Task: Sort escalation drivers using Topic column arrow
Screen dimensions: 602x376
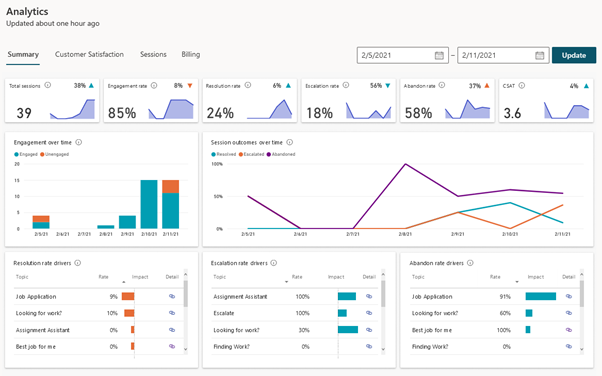Action: point(286,282)
